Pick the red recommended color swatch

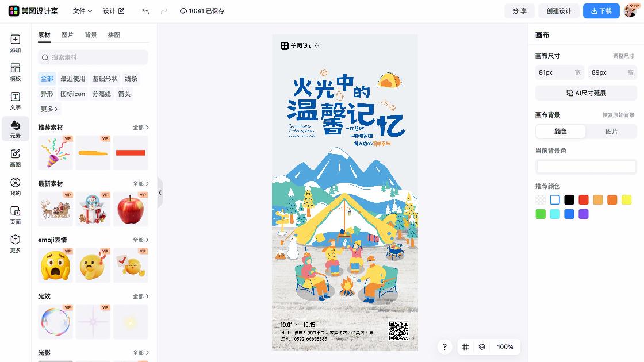tap(583, 200)
